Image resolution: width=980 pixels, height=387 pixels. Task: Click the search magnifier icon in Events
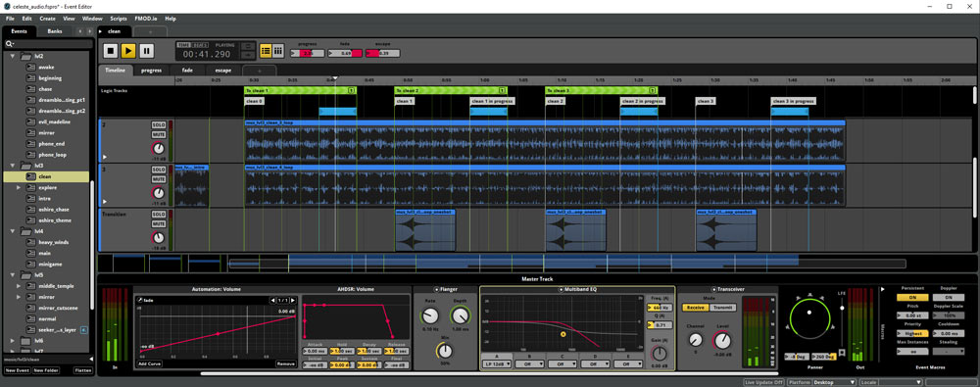pos(10,44)
